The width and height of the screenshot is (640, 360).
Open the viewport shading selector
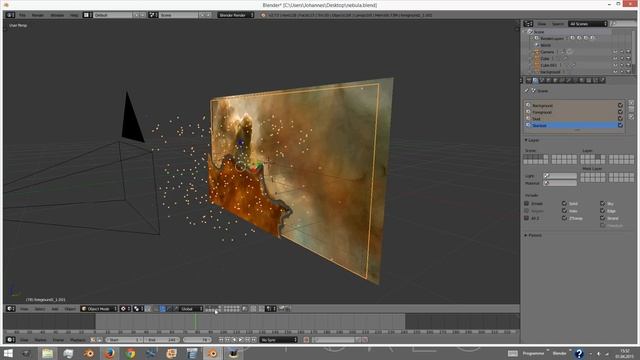[x=125, y=309]
